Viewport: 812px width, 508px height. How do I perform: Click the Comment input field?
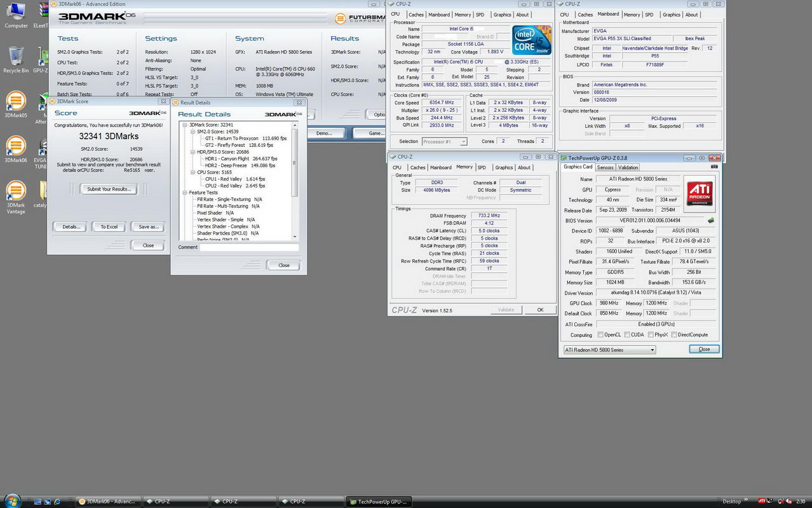click(249, 247)
